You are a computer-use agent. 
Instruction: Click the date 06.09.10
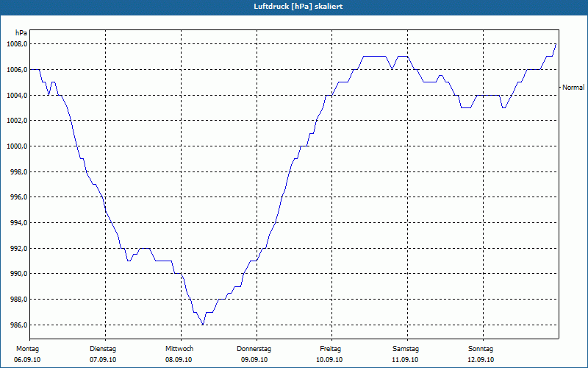click(x=27, y=360)
